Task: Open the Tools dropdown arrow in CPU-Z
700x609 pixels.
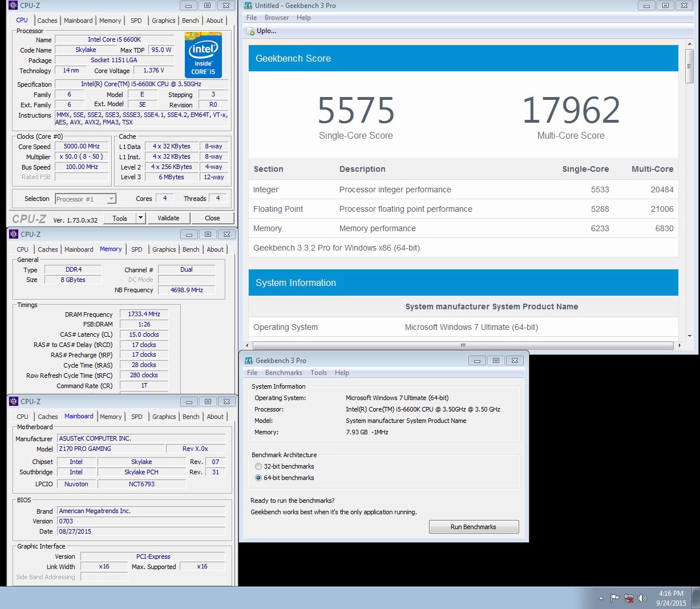Action: pyautogui.click(x=140, y=218)
